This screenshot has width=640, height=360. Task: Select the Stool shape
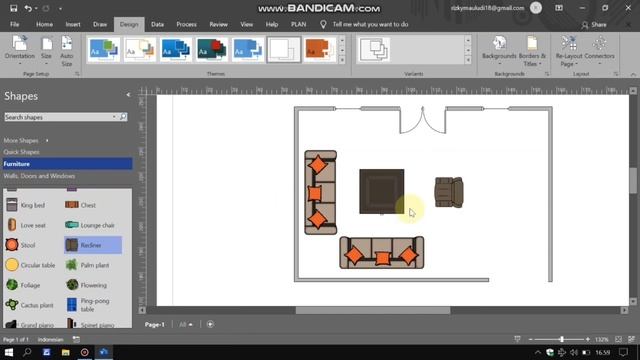click(x=20, y=245)
